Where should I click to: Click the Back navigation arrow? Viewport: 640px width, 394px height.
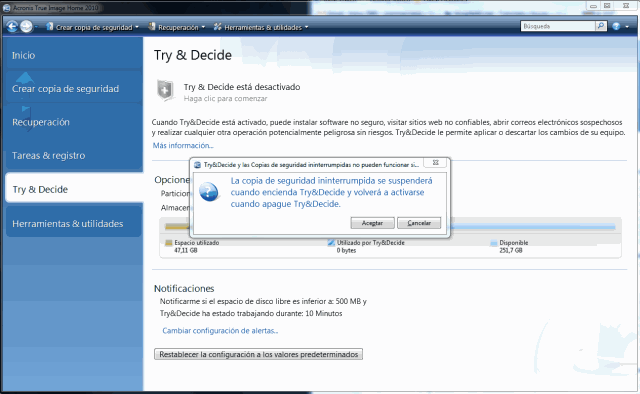(12, 27)
